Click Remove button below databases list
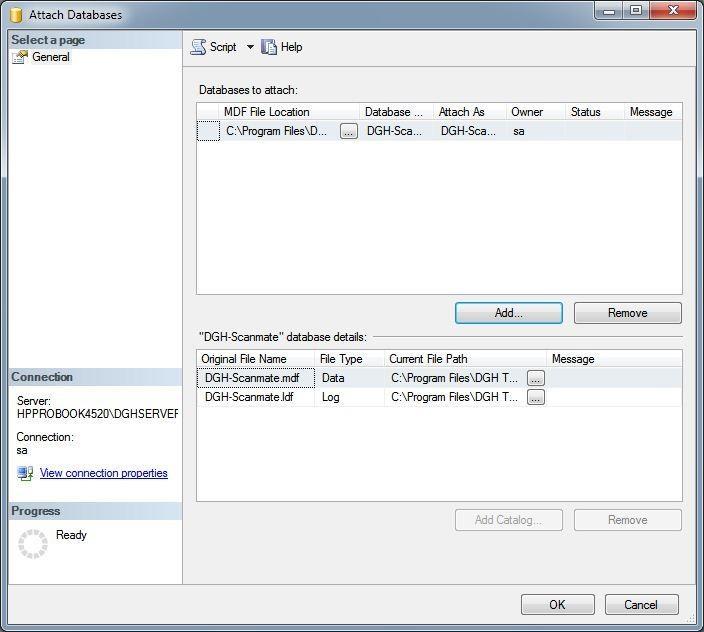 pos(628,313)
